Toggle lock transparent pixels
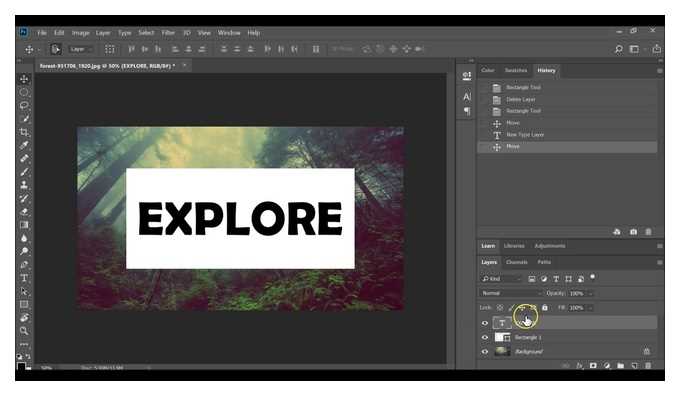Image resolution: width=680 pixels, height=396 pixels. point(500,308)
